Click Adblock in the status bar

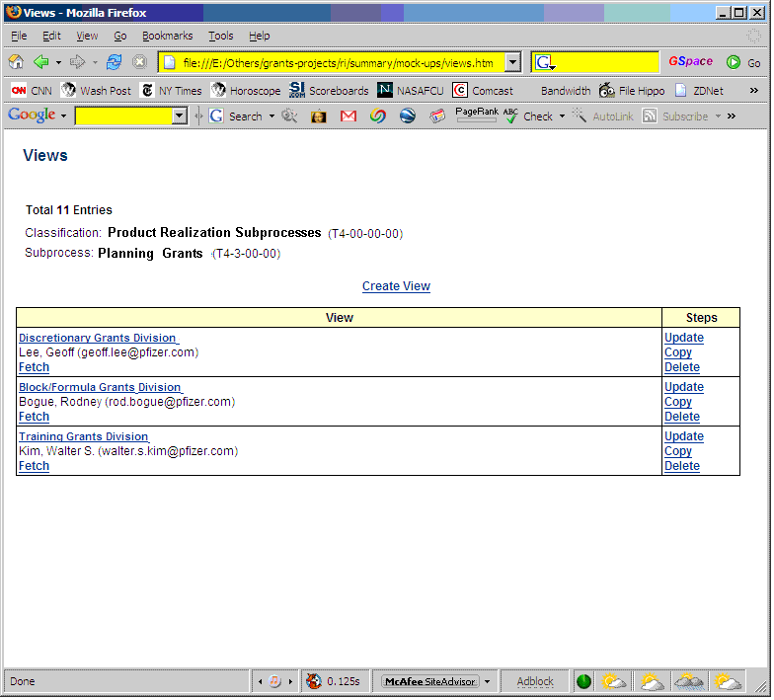coord(535,682)
